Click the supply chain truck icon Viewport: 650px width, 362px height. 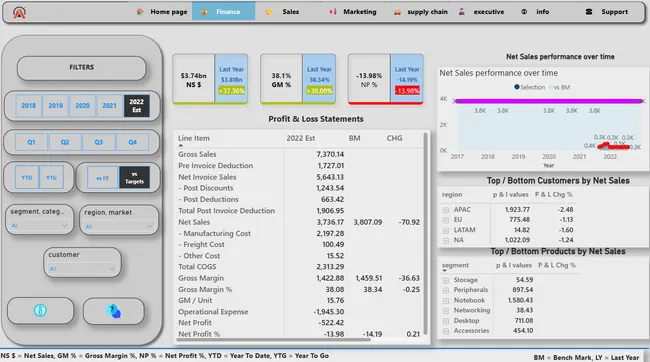click(x=397, y=12)
